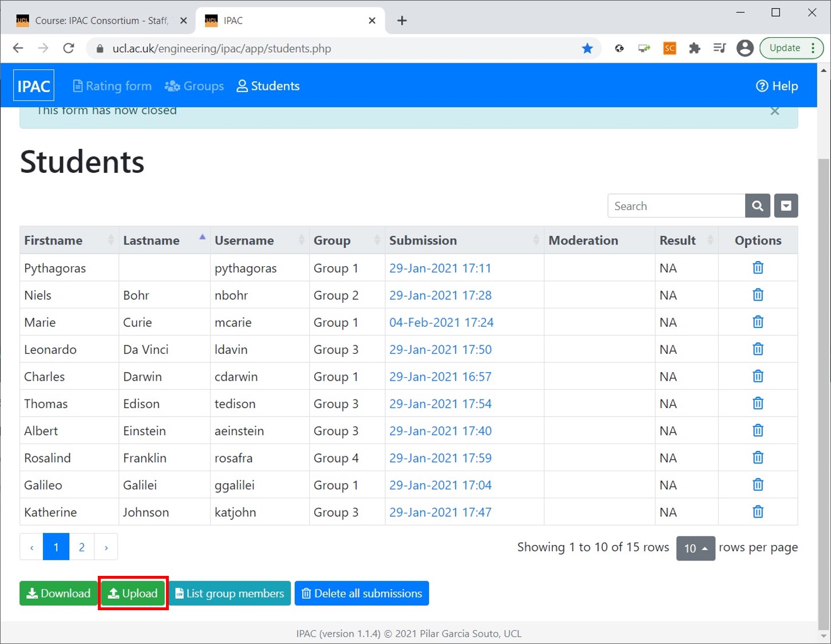
Task: Go to page 2 of students
Action: (x=82, y=547)
